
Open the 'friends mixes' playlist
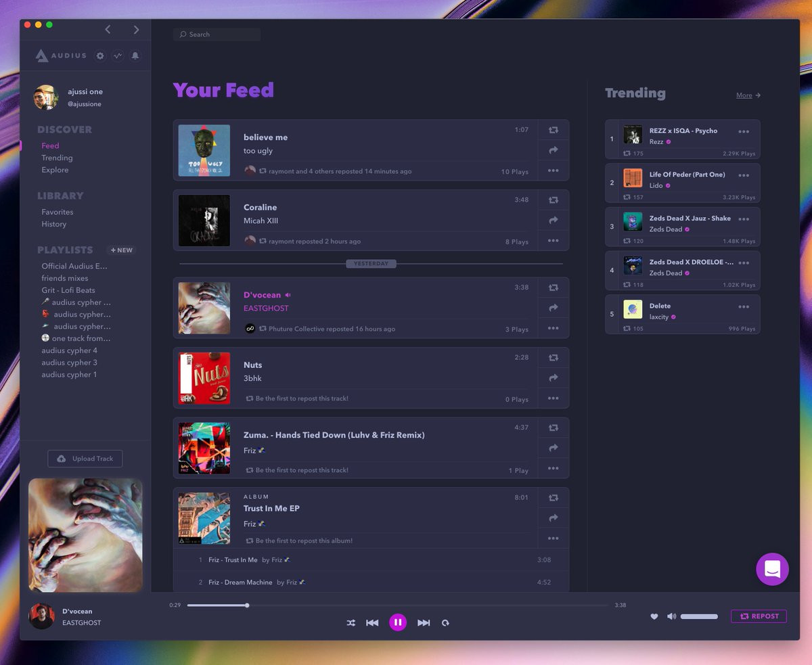coord(65,278)
